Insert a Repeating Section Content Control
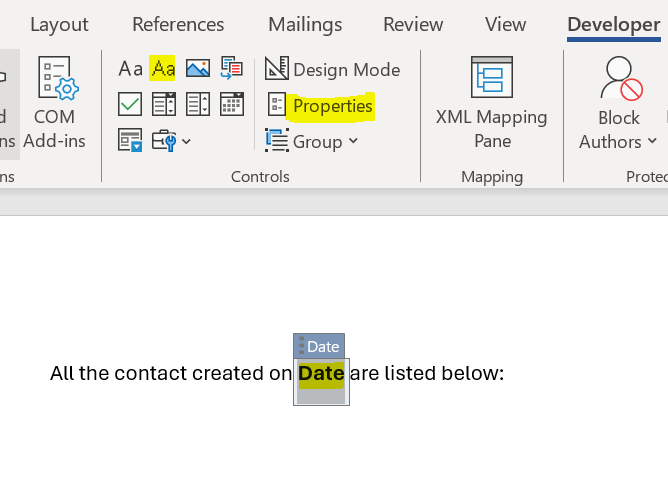668x487 pixels. pos(130,140)
